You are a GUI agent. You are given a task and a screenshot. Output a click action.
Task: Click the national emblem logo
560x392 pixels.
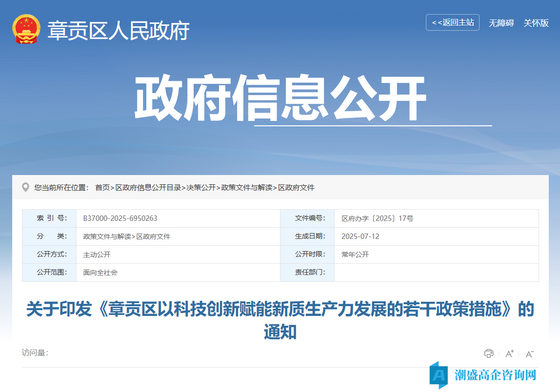pyautogui.click(x=25, y=29)
